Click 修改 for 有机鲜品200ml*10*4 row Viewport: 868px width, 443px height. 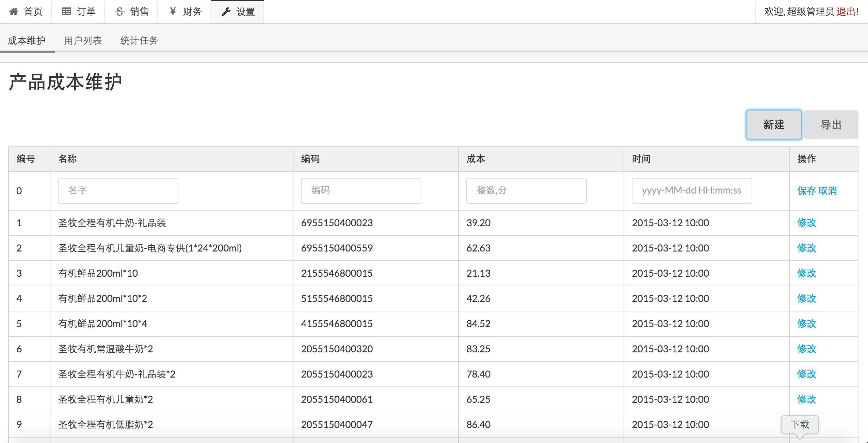click(806, 324)
